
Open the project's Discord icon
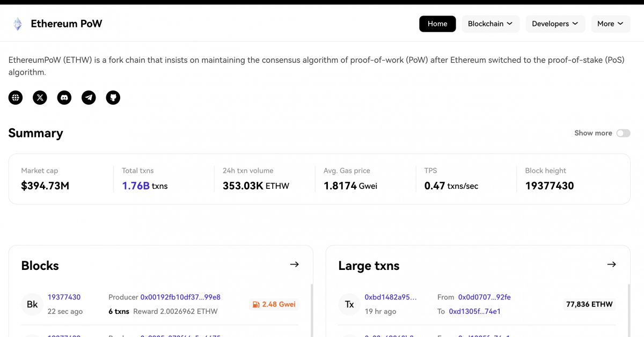64,97
